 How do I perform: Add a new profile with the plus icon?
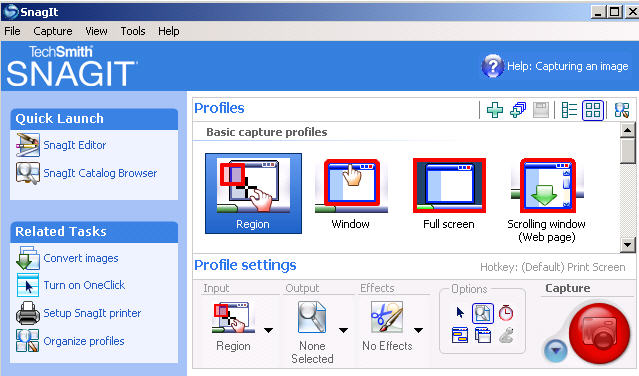pyautogui.click(x=495, y=110)
